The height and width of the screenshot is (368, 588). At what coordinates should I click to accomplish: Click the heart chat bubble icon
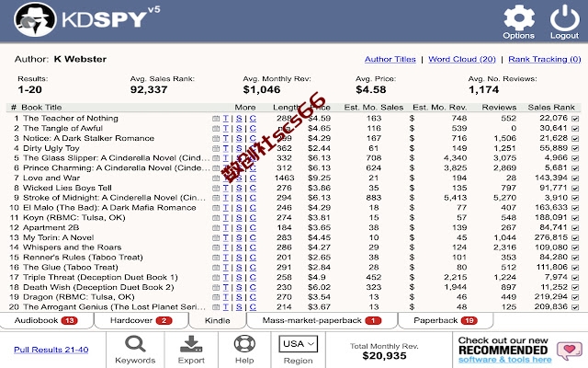pos(570,351)
